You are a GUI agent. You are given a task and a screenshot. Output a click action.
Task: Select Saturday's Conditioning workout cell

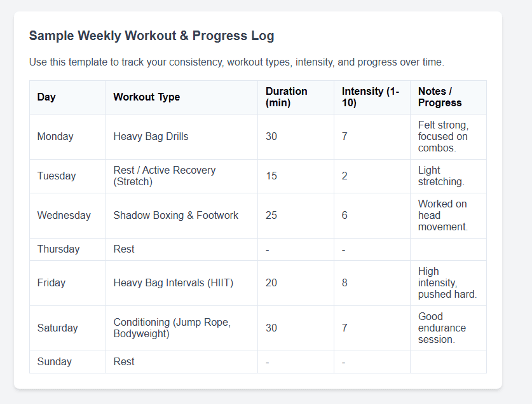(181, 328)
